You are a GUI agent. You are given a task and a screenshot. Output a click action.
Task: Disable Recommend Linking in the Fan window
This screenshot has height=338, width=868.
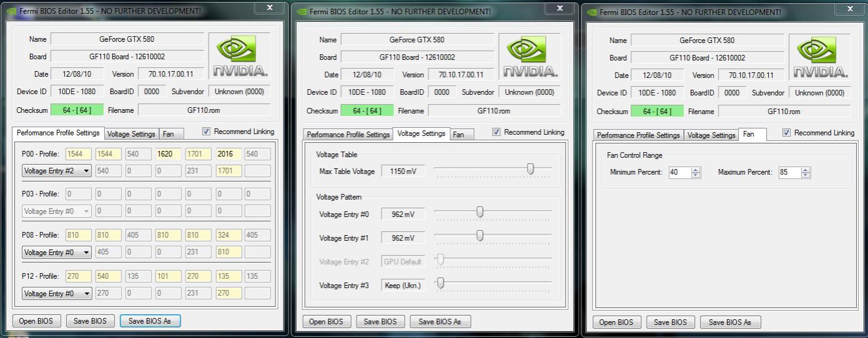click(x=787, y=133)
